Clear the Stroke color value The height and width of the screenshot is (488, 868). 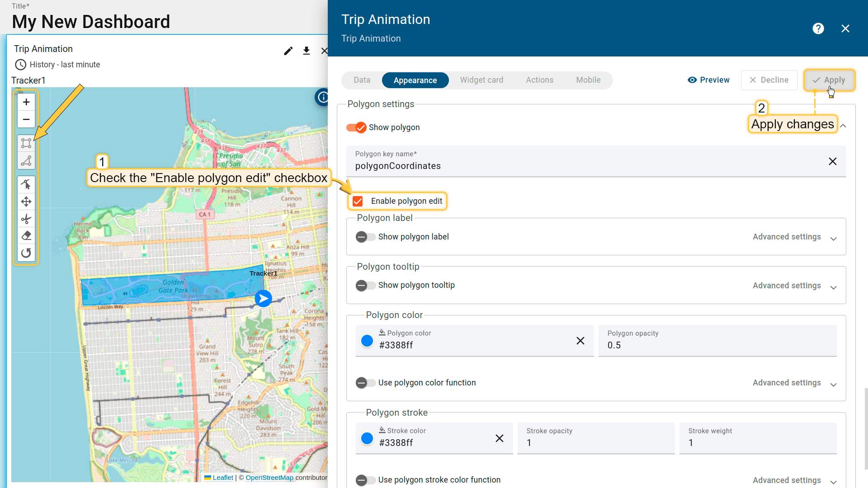[500, 438]
